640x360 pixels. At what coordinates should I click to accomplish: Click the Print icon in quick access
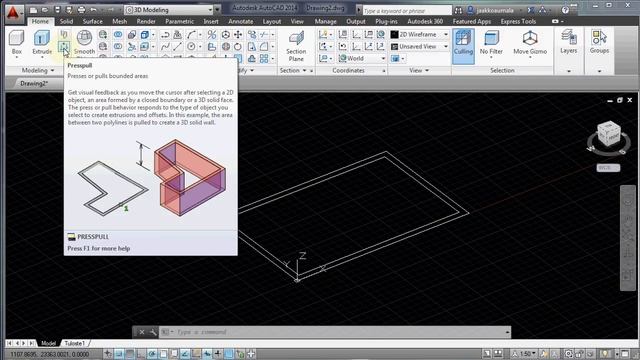click(81, 9)
